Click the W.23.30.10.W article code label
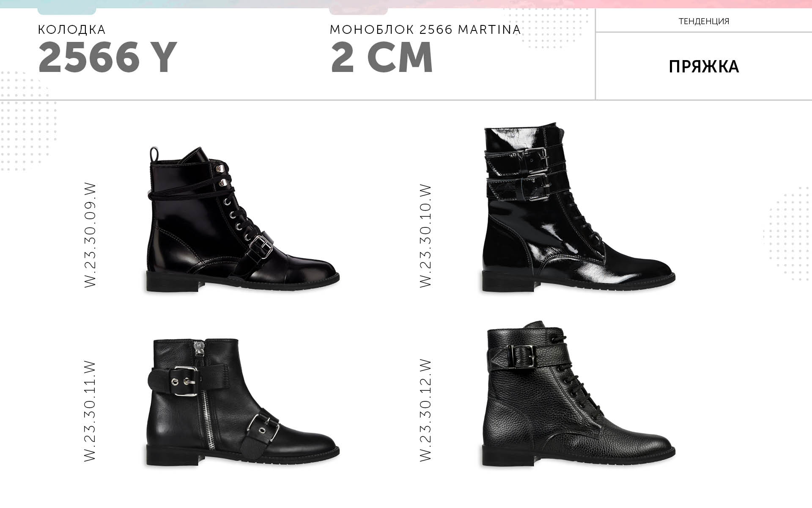 pos(426,236)
